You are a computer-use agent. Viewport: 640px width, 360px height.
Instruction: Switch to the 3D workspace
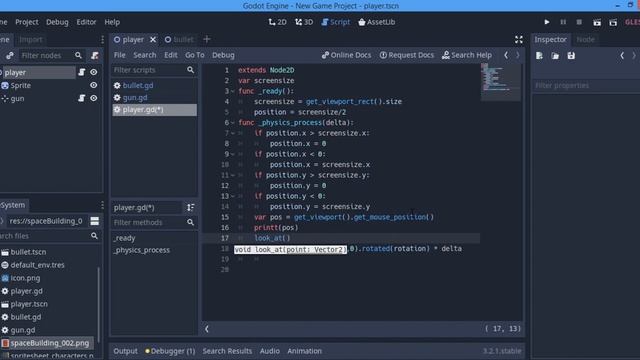coord(304,22)
